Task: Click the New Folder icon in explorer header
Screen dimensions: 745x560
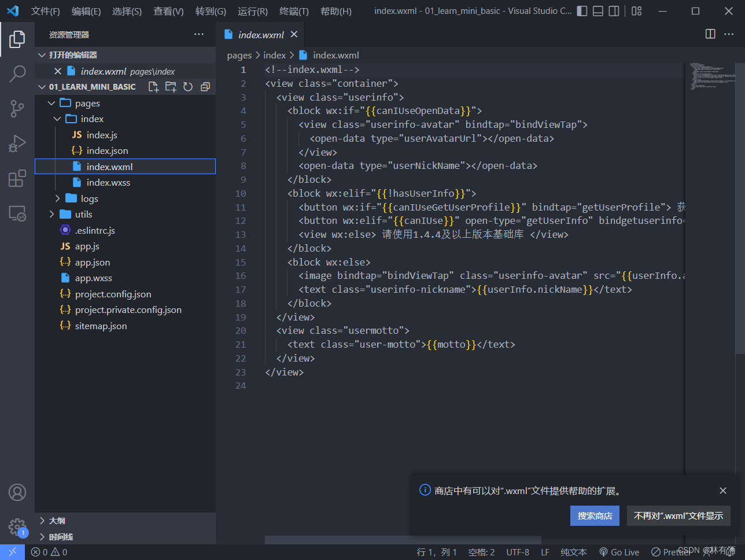Action: [x=171, y=87]
